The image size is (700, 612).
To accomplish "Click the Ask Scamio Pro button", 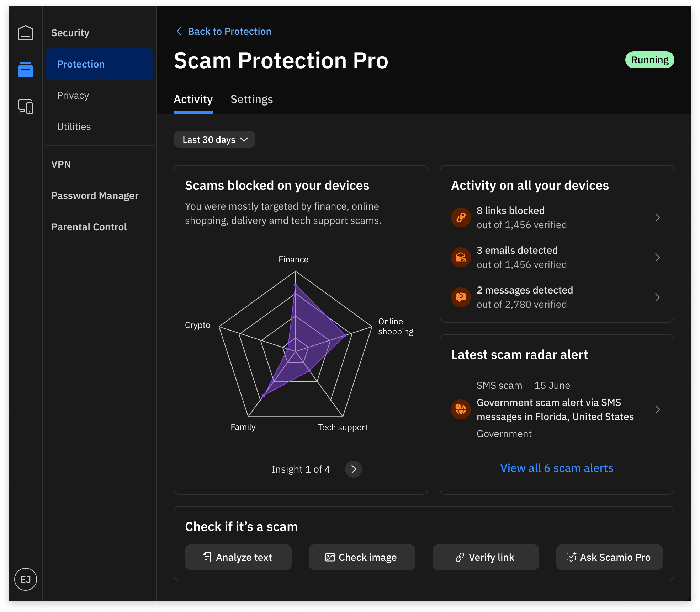I will tap(610, 557).
